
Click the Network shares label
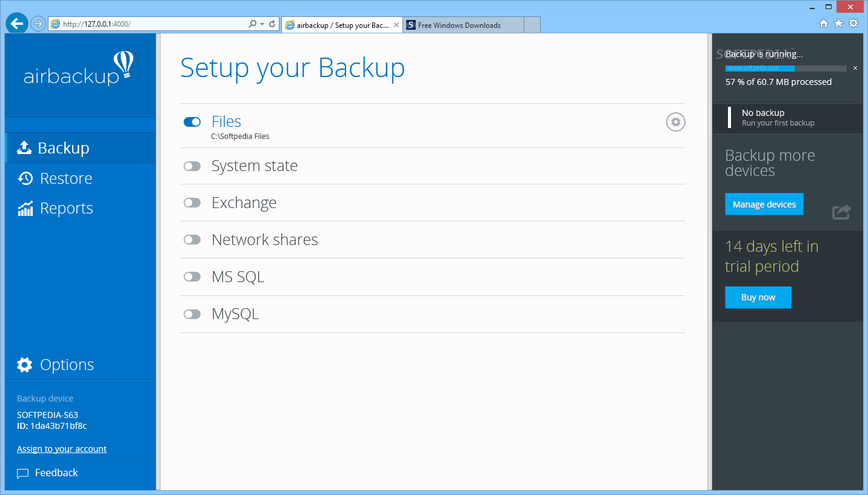265,240
